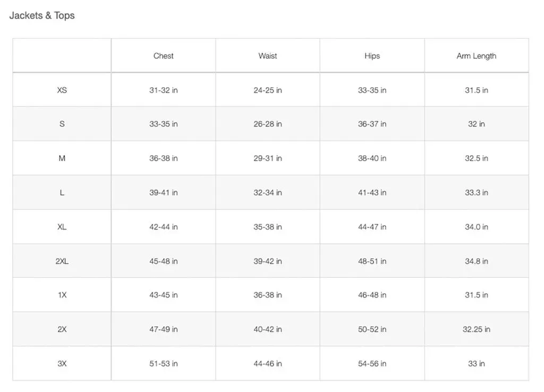Click the M size row label

pyautogui.click(x=62, y=158)
